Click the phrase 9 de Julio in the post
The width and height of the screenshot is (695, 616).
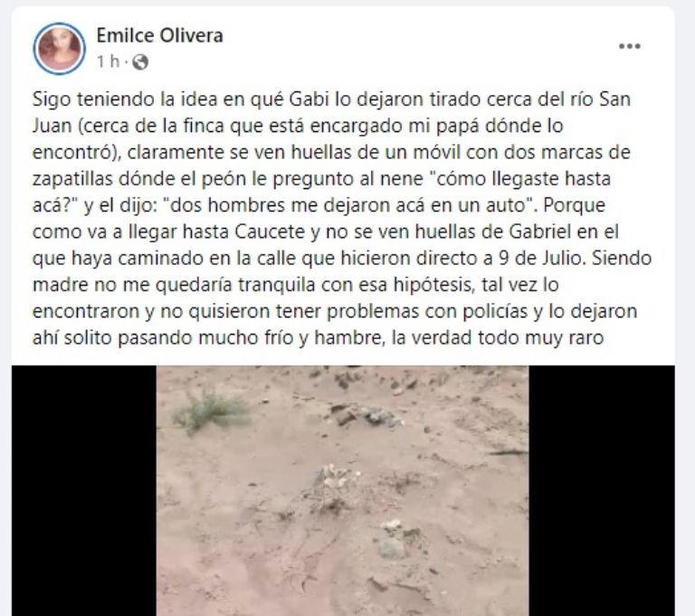tap(539, 258)
